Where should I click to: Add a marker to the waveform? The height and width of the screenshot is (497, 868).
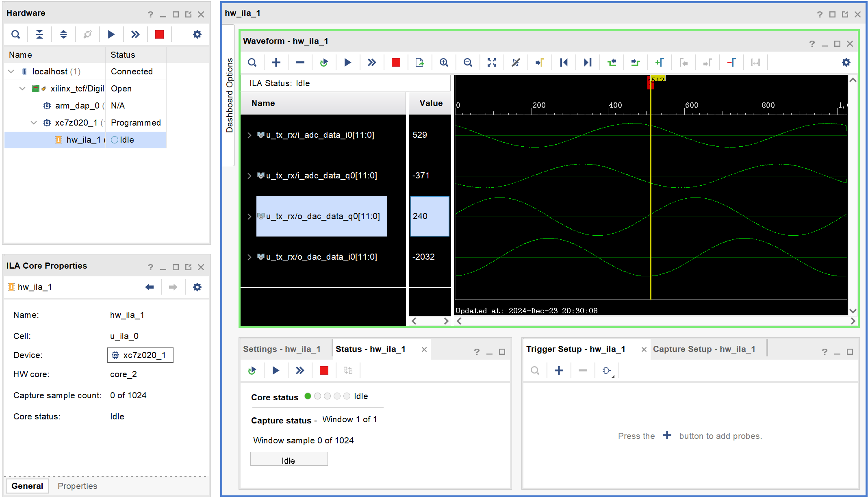[660, 63]
